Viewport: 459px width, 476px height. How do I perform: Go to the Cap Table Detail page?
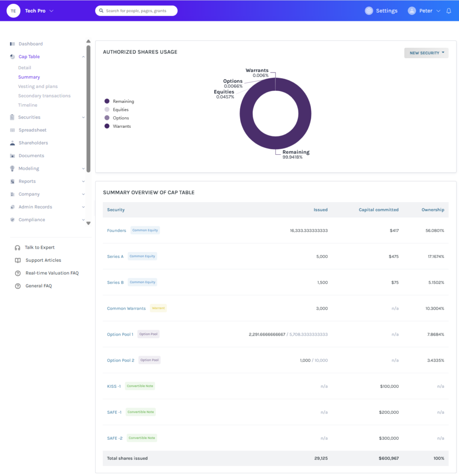pyautogui.click(x=25, y=68)
